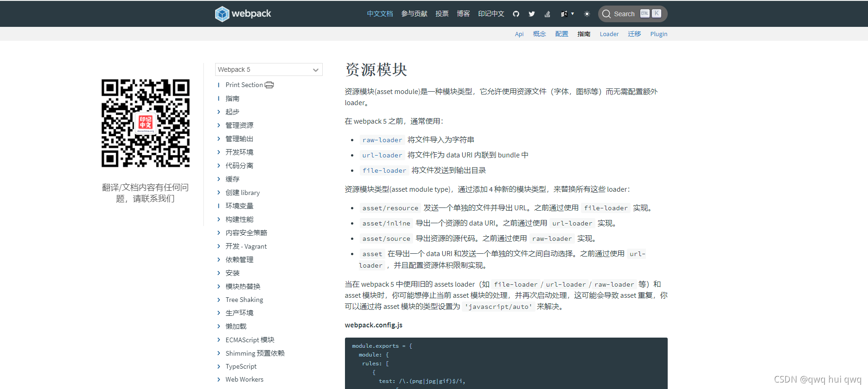Click the printer icon beside Print Section
Screen dimensions: 868x389
point(269,85)
